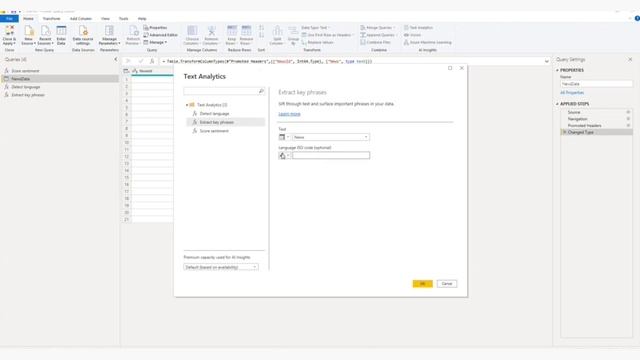
Task: Click the Cancel button
Action: [x=447, y=284]
